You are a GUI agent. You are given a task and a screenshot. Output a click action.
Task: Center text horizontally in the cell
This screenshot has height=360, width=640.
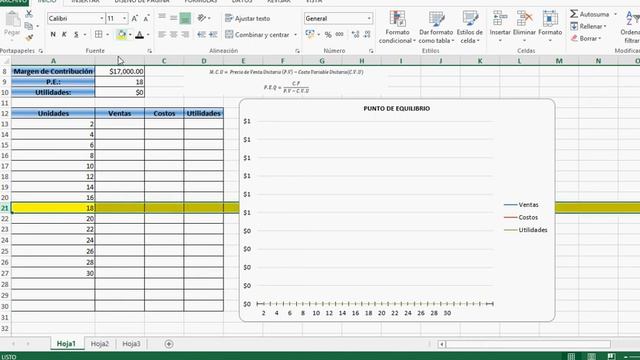point(173,35)
